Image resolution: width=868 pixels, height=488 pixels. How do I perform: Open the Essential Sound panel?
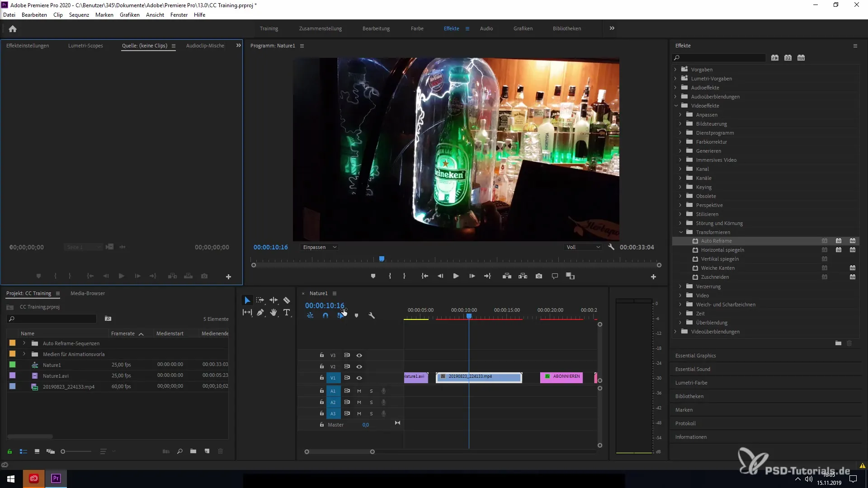[693, 369]
